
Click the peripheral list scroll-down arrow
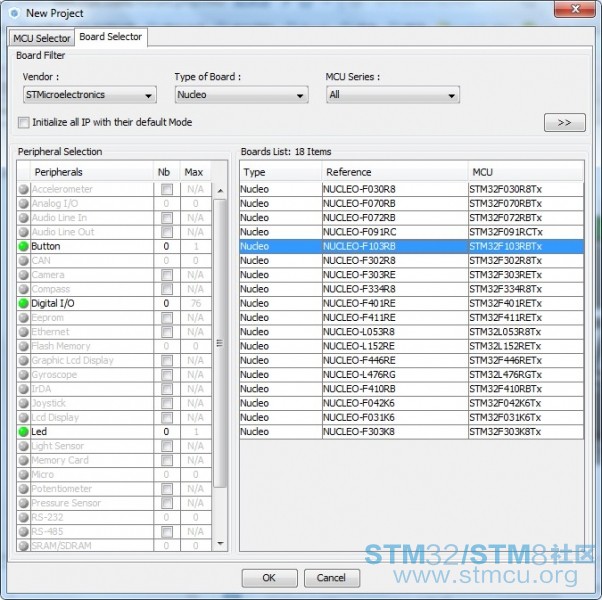click(220, 543)
